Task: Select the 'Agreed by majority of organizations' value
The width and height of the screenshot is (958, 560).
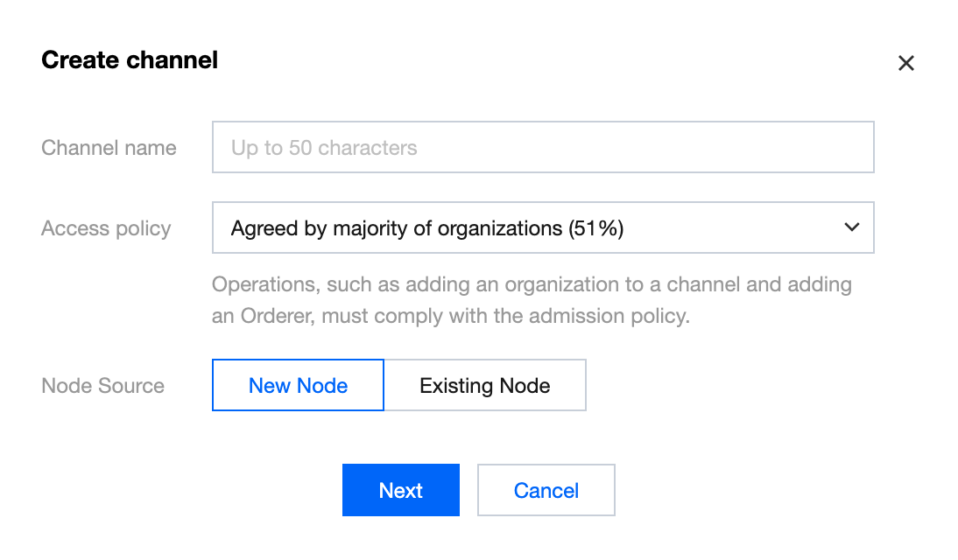Action: [399, 228]
